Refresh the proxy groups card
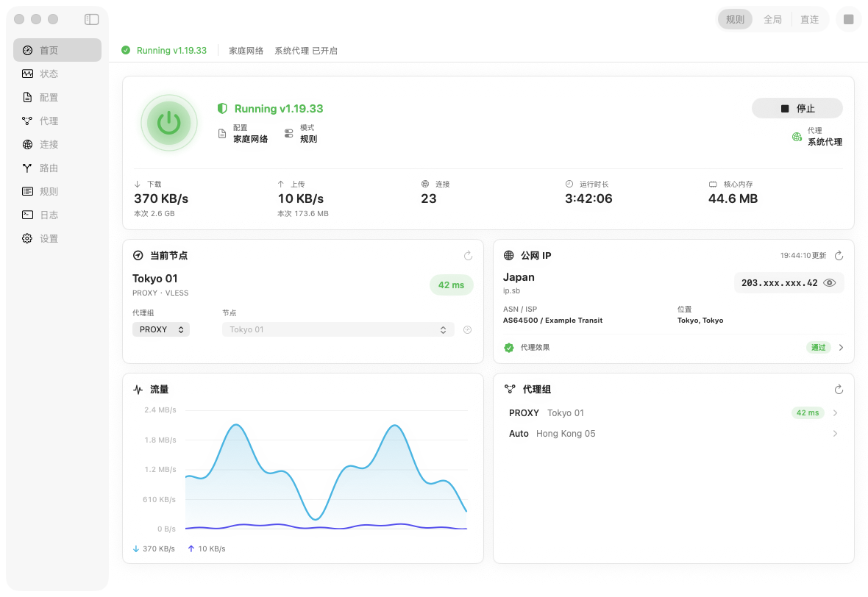The height and width of the screenshot is (597, 868). click(x=839, y=390)
